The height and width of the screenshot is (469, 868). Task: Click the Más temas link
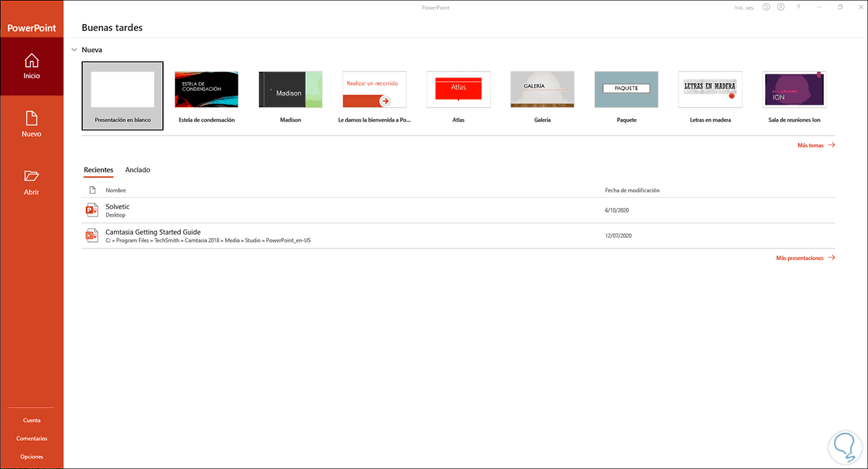(811, 144)
